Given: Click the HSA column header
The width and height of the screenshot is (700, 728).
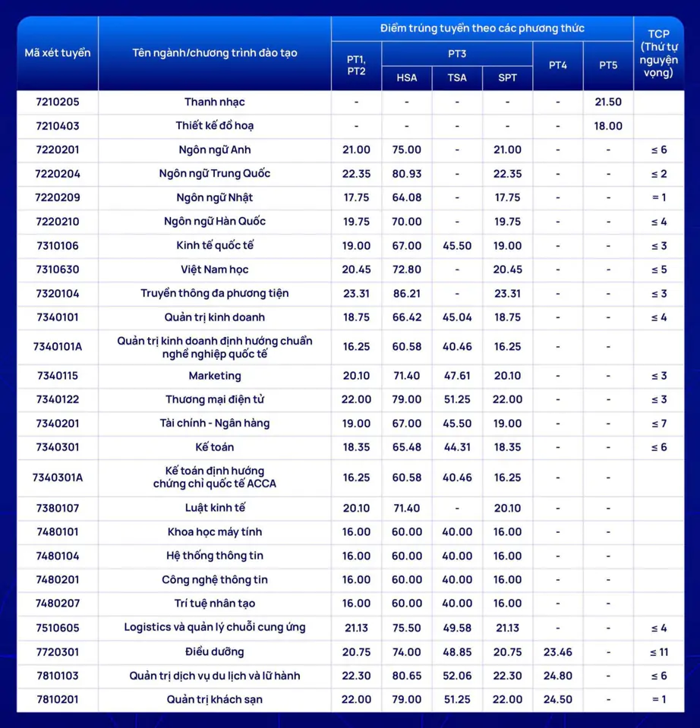Looking at the screenshot, I should [x=407, y=78].
